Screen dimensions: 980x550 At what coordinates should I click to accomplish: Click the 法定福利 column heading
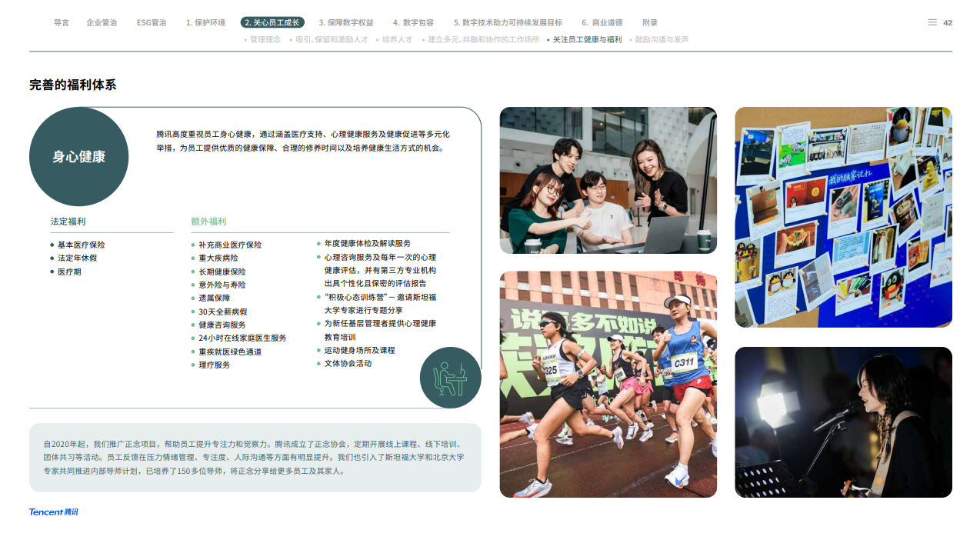[x=68, y=222]
